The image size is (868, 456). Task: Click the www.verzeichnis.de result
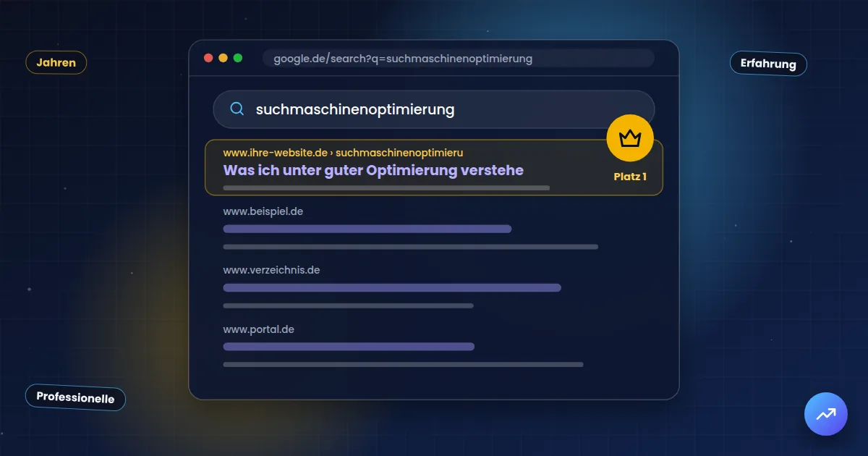point(271,270)
